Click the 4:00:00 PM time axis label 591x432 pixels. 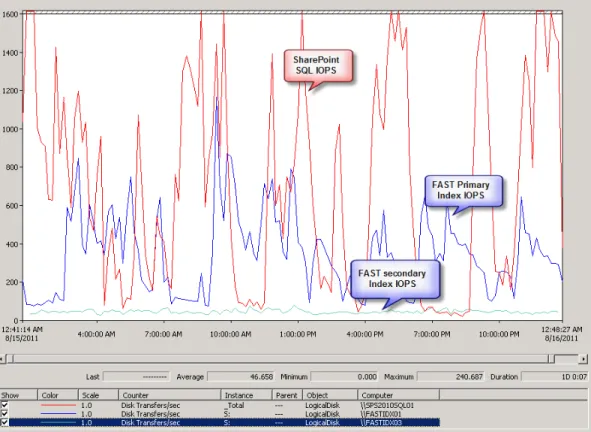point(365,334)
